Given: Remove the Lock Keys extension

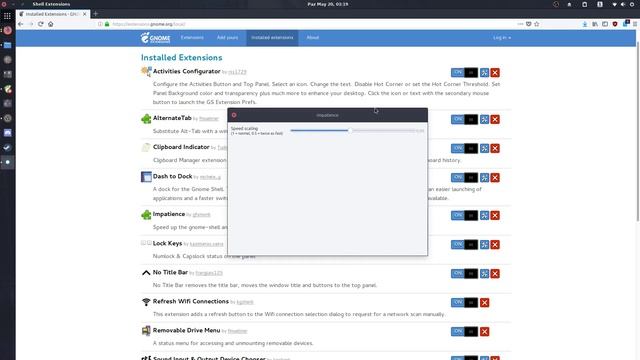Looking at the screenshot, I should pyautogui.click(x=495, y=244).
